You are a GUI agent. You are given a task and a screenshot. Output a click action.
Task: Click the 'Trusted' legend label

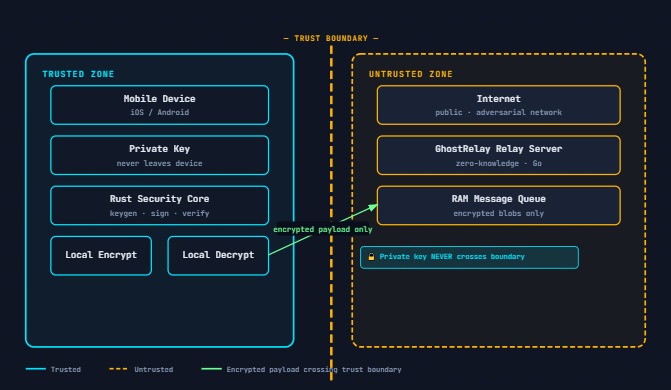point(65,369)
